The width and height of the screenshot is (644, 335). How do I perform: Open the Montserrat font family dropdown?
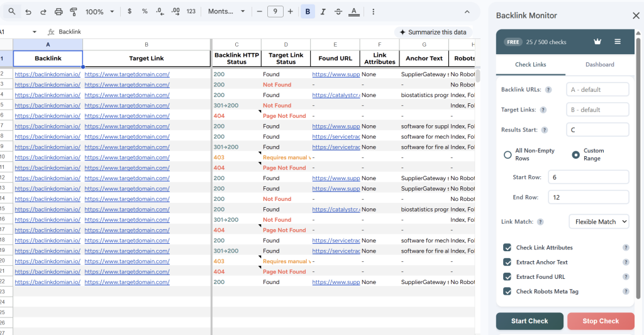click(227, 11)
